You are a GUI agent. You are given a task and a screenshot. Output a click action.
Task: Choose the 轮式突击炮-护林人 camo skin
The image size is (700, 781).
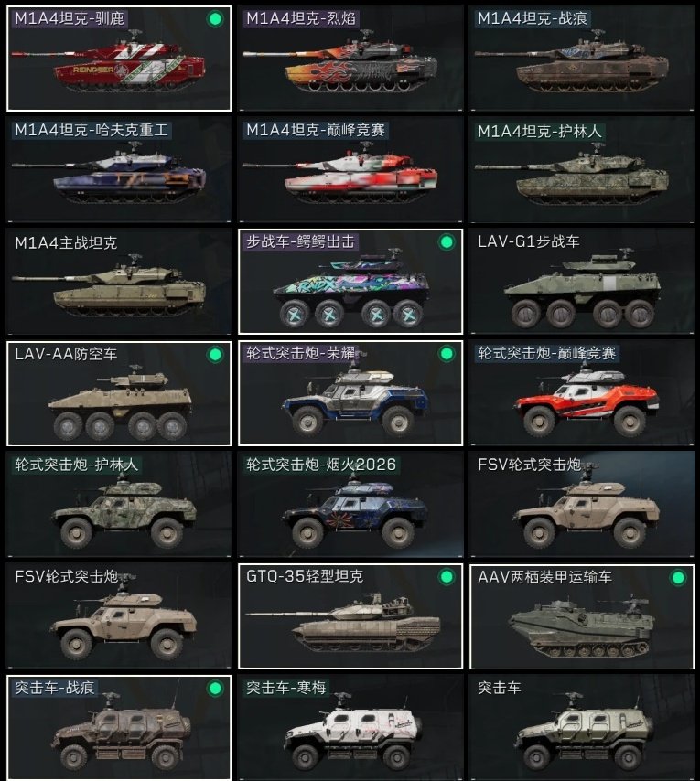click(119, 505)
